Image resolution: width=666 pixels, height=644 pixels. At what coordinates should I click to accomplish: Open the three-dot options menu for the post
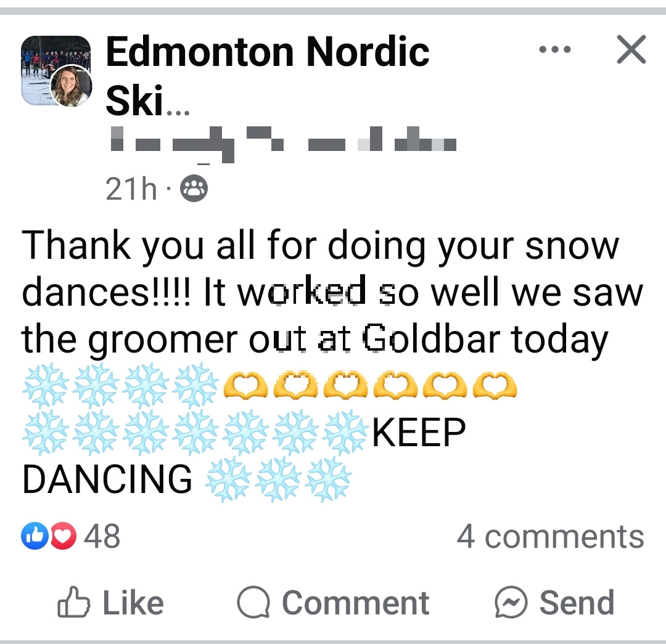(x=554, y=51)
